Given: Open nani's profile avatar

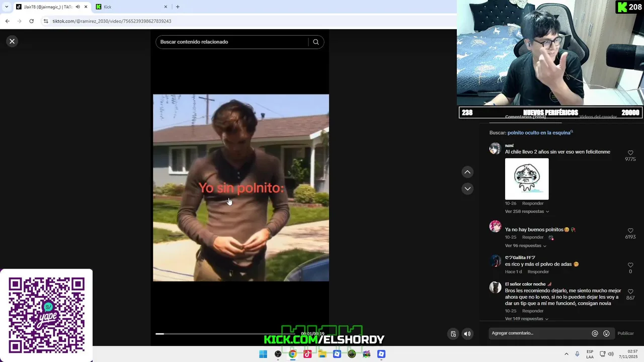Looking at the screenshot, I should (x=496, y=148).
